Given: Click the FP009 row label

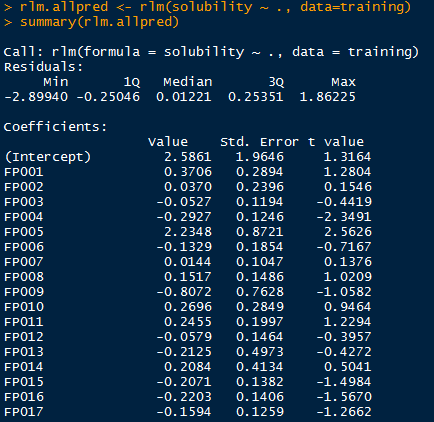Looking at the screenshot, I should click(24, 292).
